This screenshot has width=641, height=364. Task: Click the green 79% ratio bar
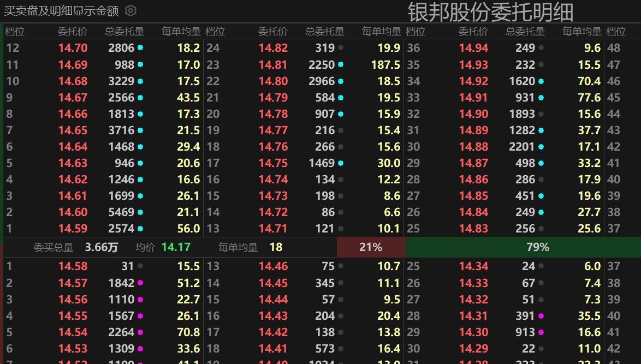coord(523,247)
